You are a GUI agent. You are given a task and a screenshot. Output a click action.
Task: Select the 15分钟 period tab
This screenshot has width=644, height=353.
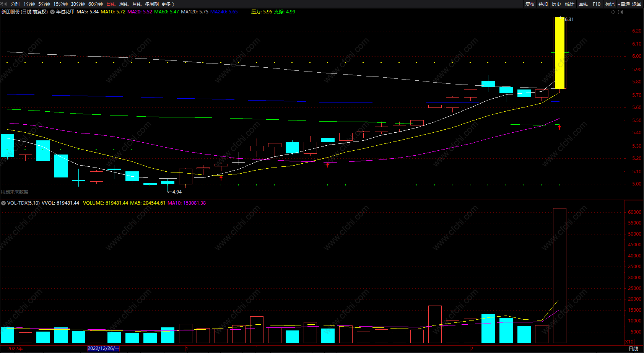(x=60, y=4)
